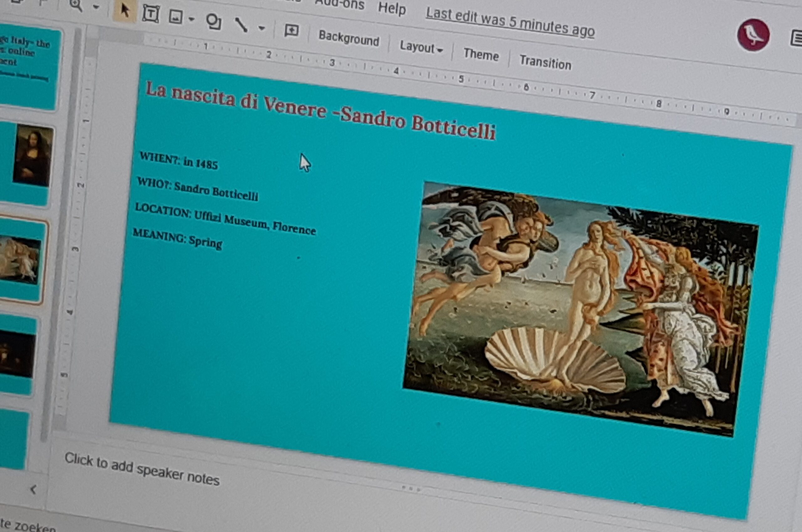Click the Windows search box 'te zoeken'
Image resolution: width=802 pixels, height=532 pixels.
click(27, 526)
